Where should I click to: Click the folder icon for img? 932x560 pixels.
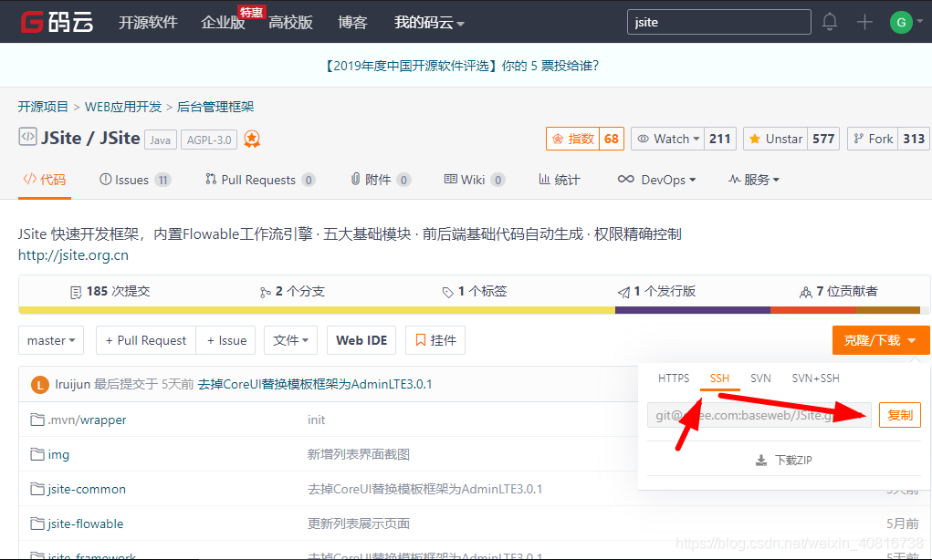tap(37, 454)
